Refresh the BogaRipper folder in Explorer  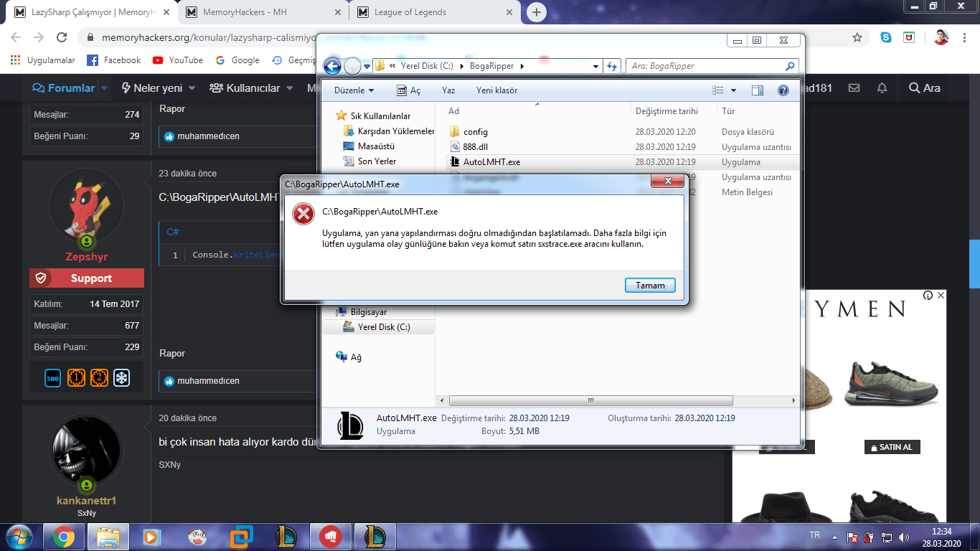click(x=612, y=66)
